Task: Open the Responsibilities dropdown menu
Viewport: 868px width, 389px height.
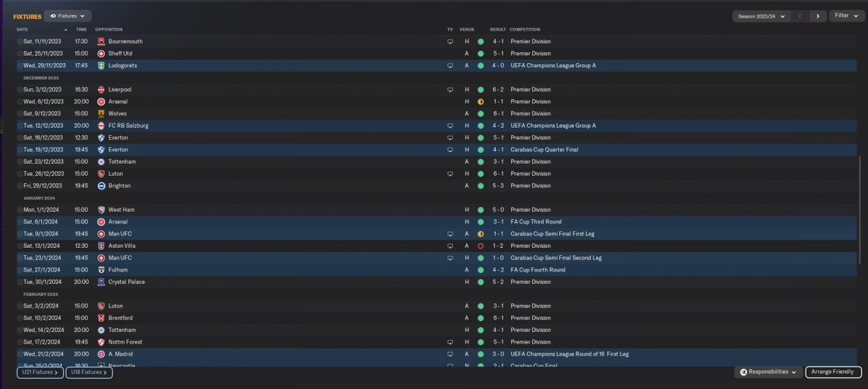Action: [768, 372]
